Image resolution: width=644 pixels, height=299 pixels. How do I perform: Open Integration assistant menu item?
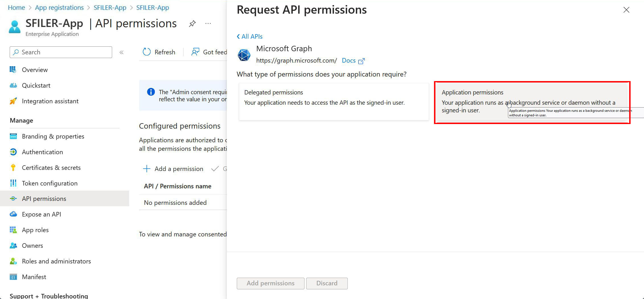click(65, 101)
